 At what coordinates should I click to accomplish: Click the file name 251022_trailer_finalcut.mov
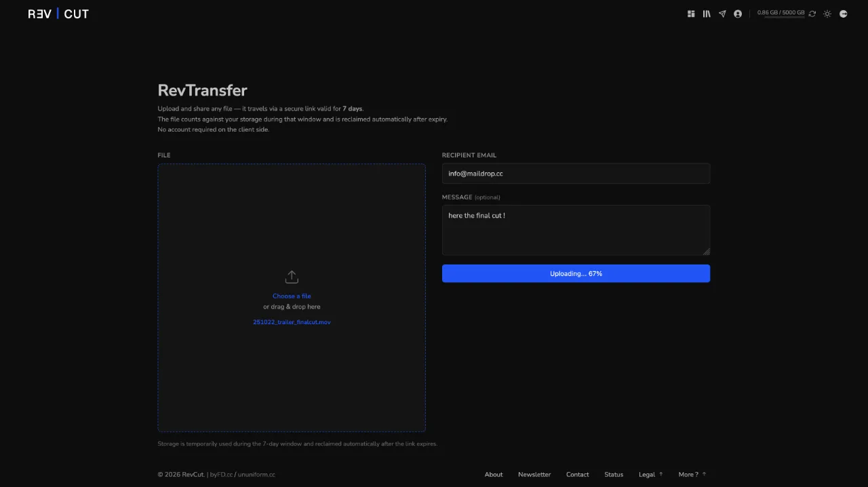tap(292, 322)
